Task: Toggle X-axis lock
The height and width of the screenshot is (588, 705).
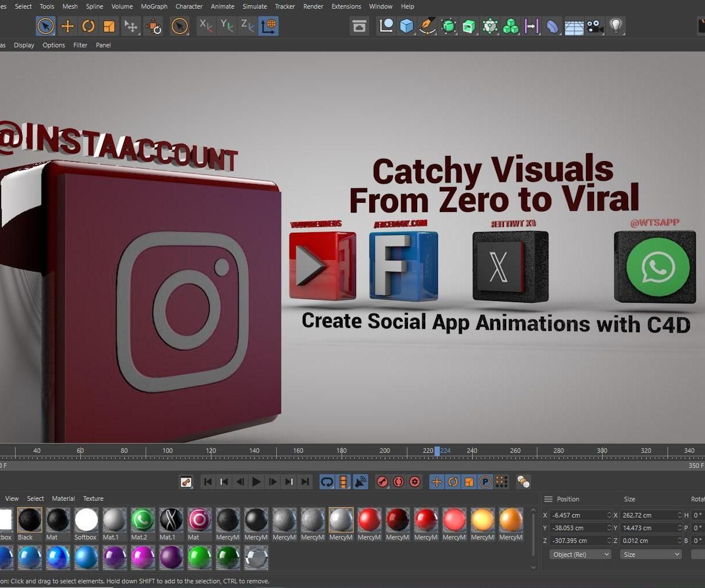Action: tap(206, 26)
